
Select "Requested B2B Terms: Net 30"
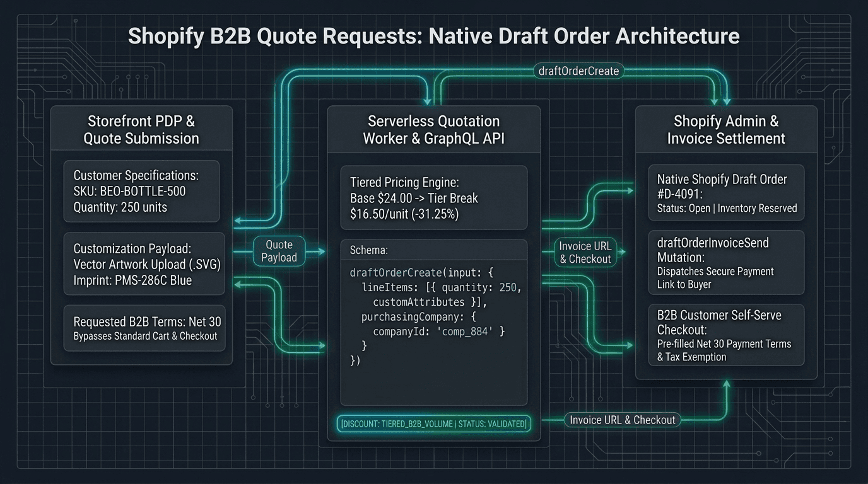click(x=147, y=321)
